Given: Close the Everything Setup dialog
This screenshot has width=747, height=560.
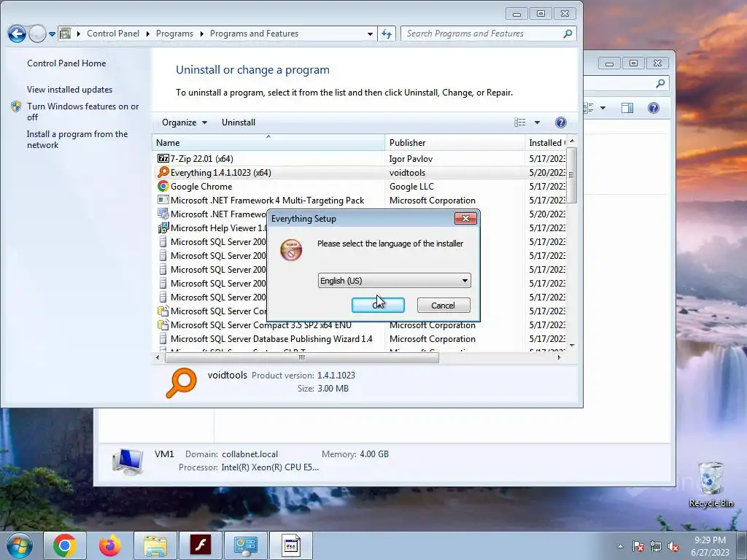Looking at the screenshot, I should (465, 219).
